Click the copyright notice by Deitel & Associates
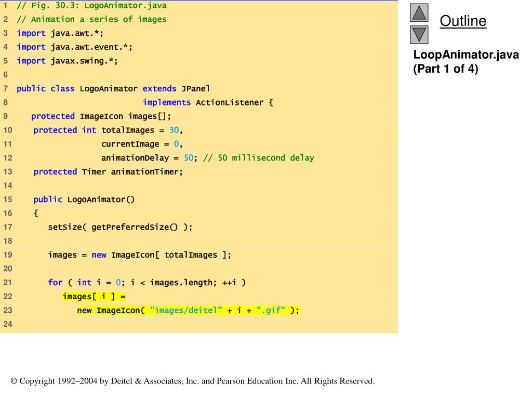532x399 pixels. click(193, 381)
